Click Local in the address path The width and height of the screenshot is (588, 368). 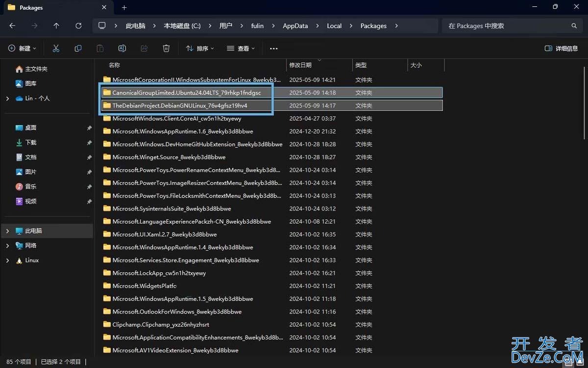pyautogui.click(x=334, y=26)
